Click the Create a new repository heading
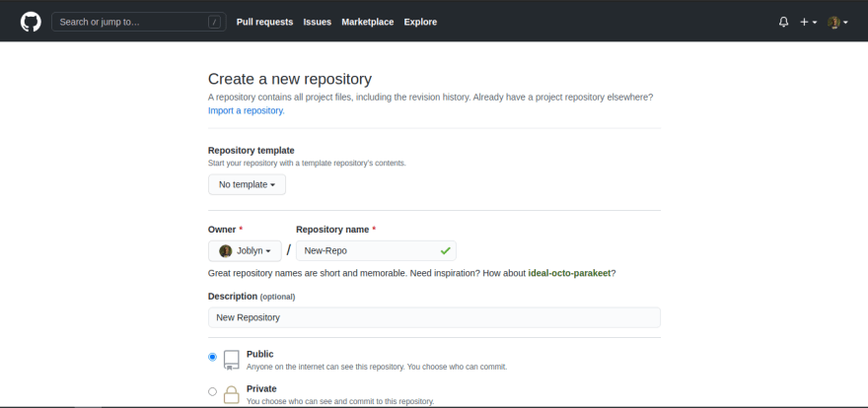 290,79
